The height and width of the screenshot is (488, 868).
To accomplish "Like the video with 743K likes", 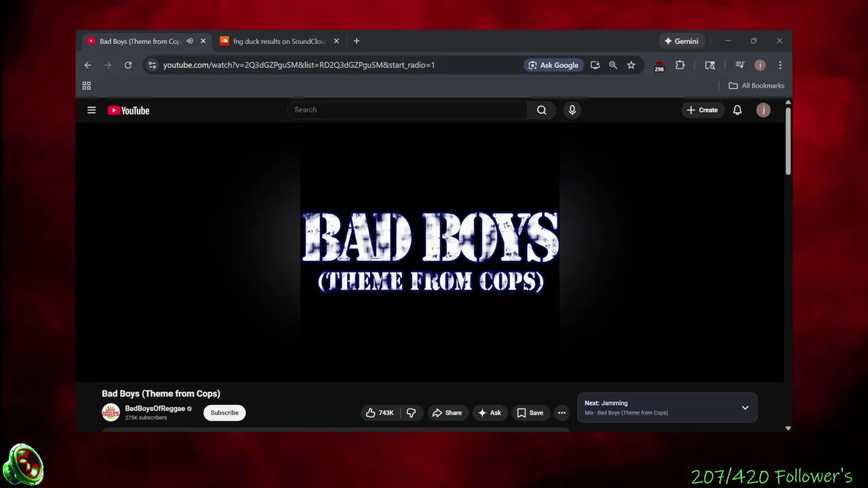I will pos(380,413).
